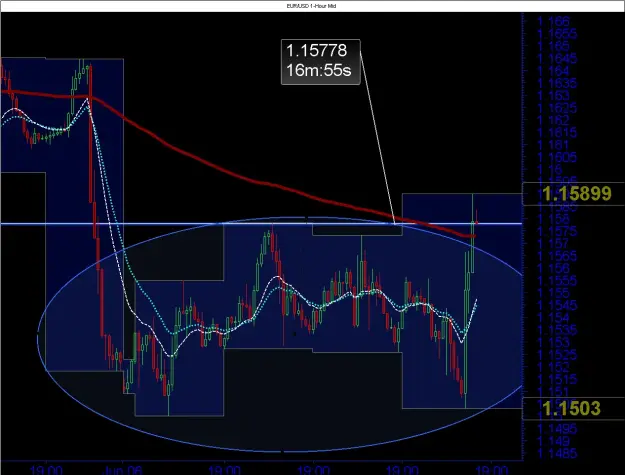
Task: Click the 16m:55s countdown timer text
Action: click(x=318, y=70)
